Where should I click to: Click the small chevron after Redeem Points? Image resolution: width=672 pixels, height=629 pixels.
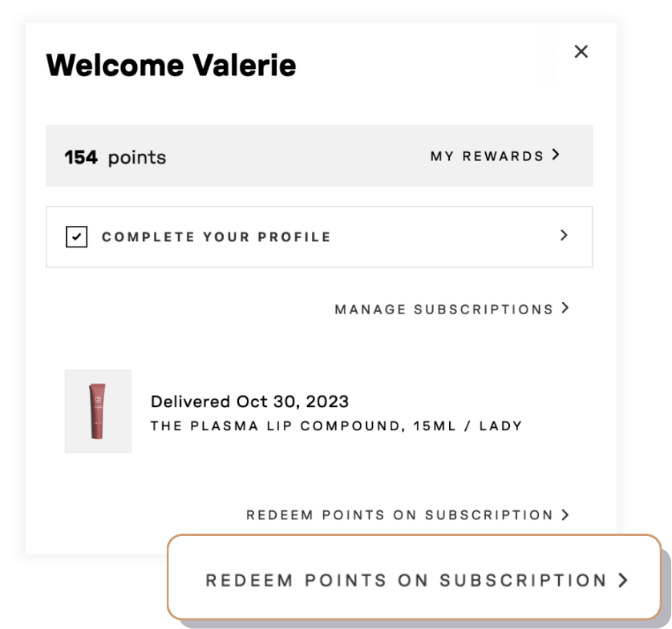pyautogui.click(x=565, y=514)
